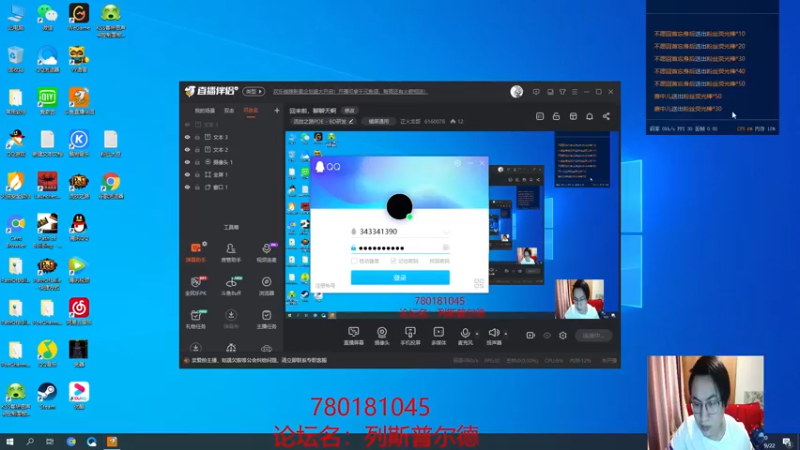800x450 pixels.
Task: Expand microphone options arrow beside 麦克风
Action: pos(477,334)
